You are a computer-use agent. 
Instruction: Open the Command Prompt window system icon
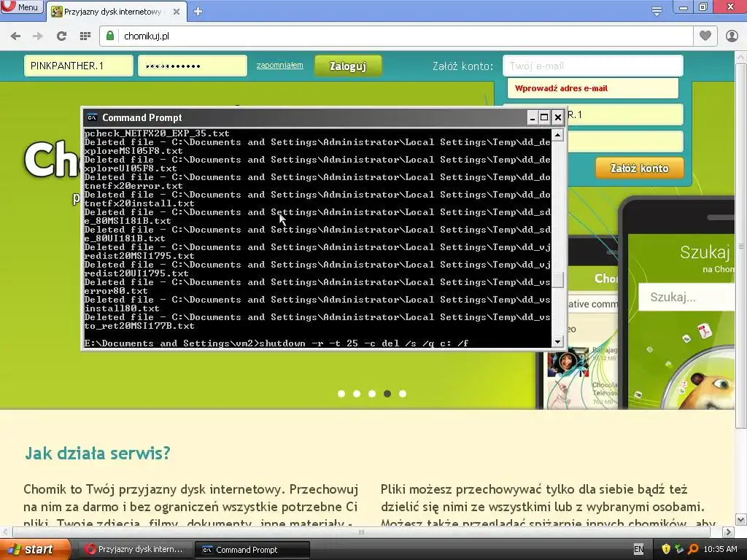[x=92, y=117]
